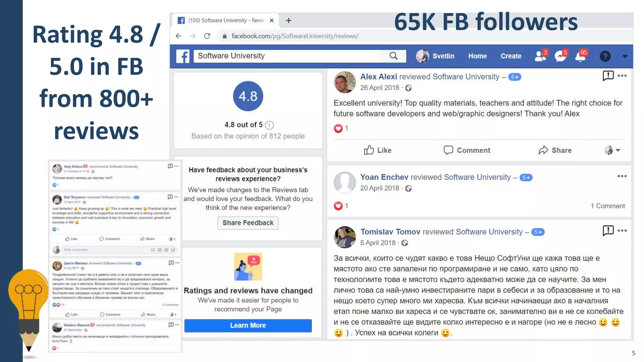644x362 pixels.
Task: Click the 20 April 2018 timestamp
Action: (x=380, y=188)
